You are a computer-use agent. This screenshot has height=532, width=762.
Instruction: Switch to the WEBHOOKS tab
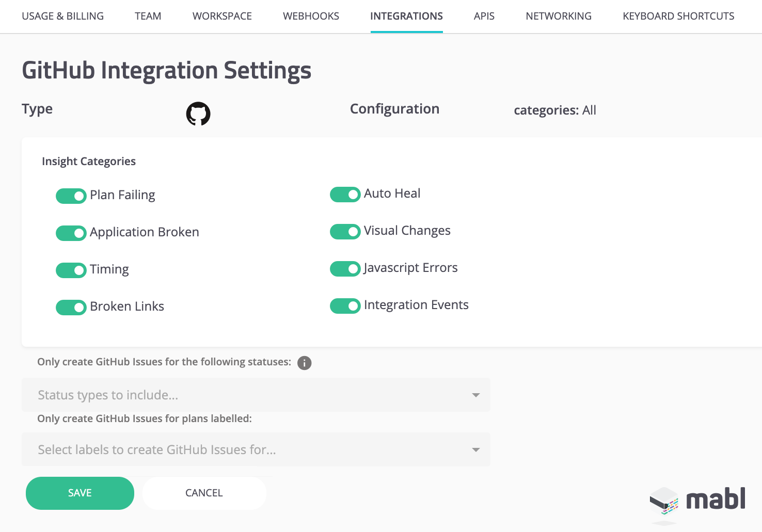tap(310, 16)
